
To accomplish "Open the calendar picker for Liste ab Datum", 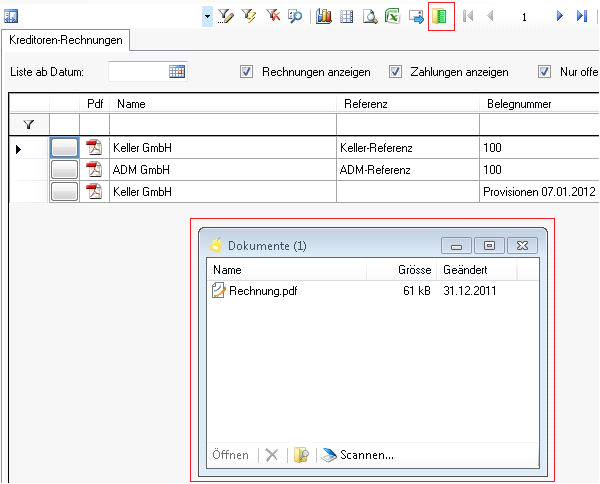I will 177,72.
